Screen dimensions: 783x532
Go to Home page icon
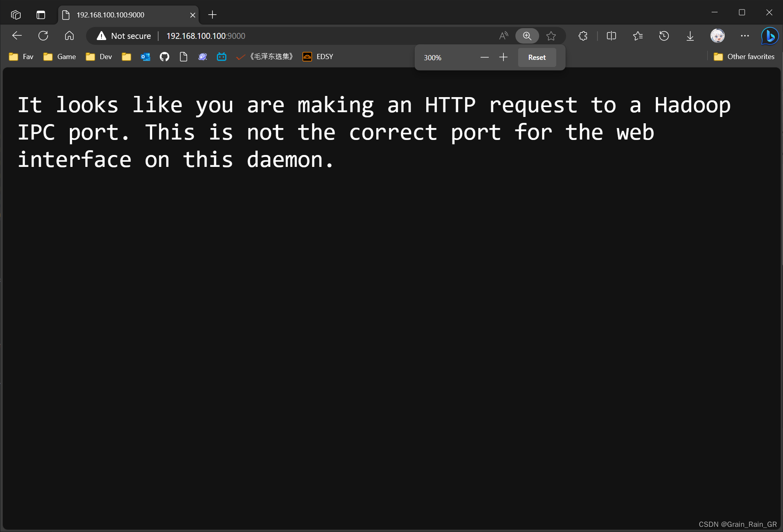(69, 36)
